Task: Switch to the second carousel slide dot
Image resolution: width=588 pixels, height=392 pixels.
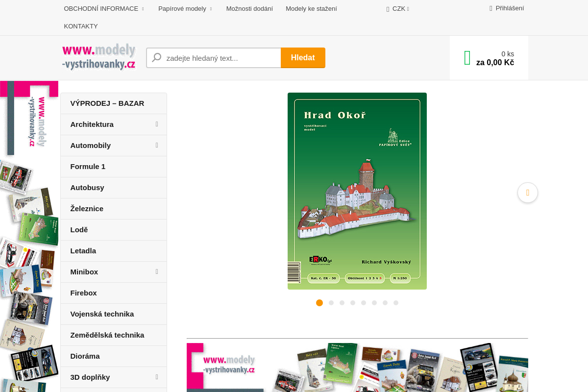Action: [331, 303]
